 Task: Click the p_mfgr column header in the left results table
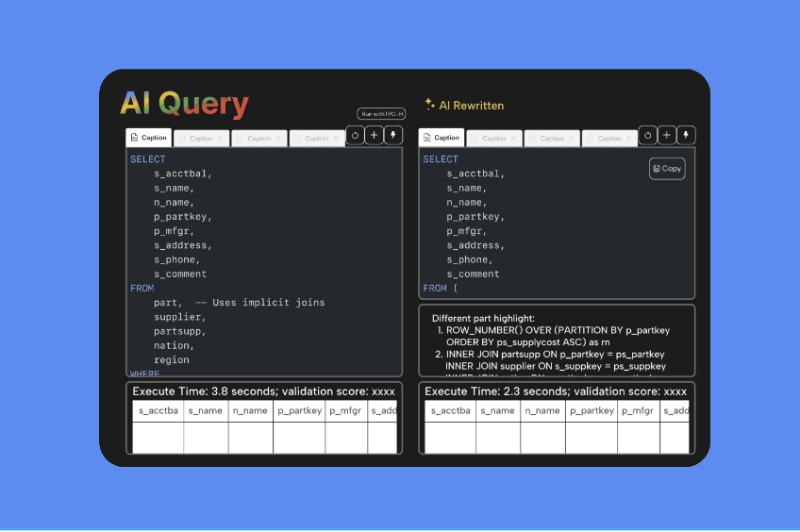tap(346, 411)
